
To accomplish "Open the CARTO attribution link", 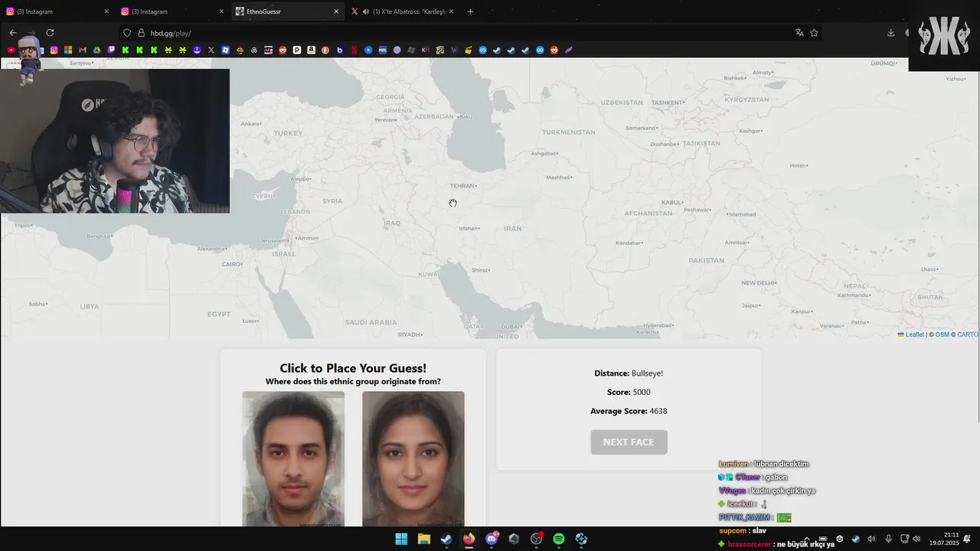I will pyautogui.click(x=967, y=334).
